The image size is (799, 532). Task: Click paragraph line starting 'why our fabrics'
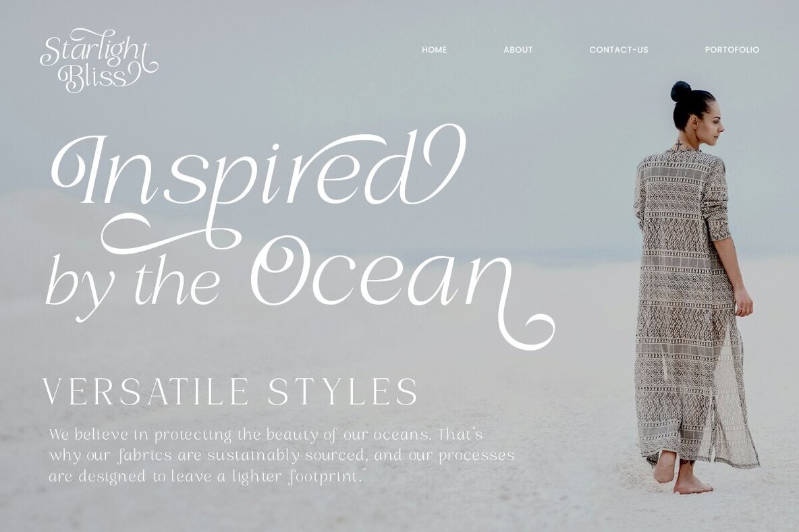coord(282,455)
